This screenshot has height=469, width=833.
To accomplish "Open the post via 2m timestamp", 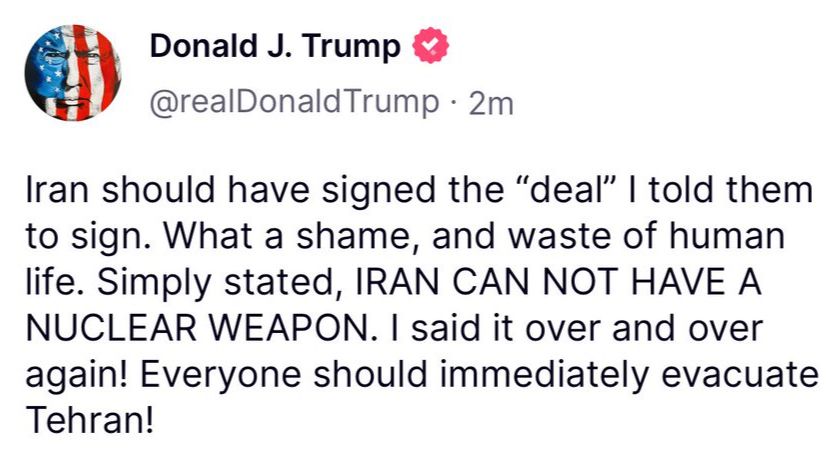I will [491, 104].
